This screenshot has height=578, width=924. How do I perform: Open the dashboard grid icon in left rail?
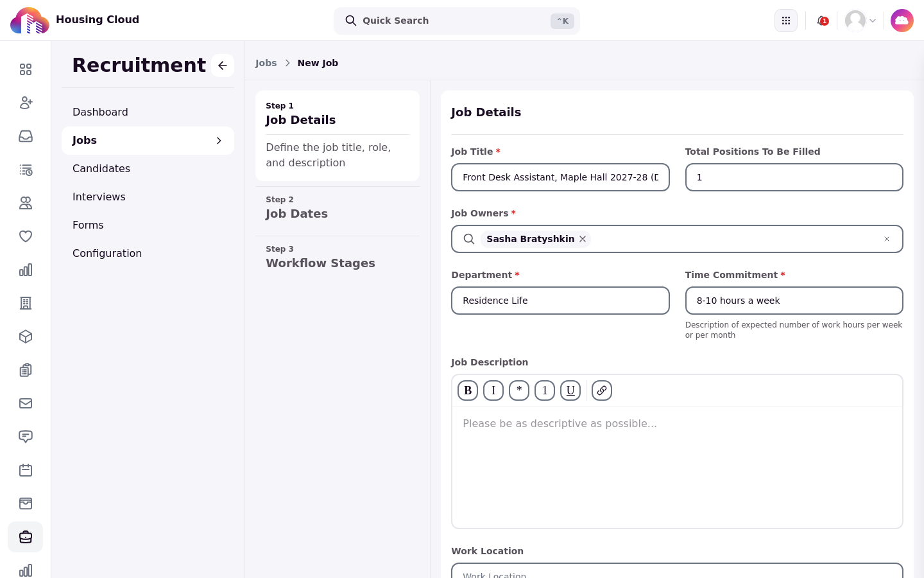tap(26, 69)
